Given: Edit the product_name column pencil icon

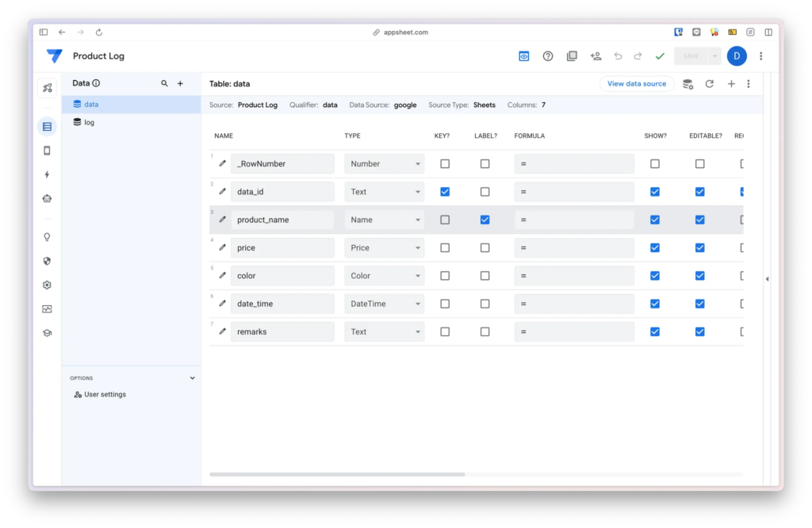Looking at the screenshot, I should coord(223,220).
